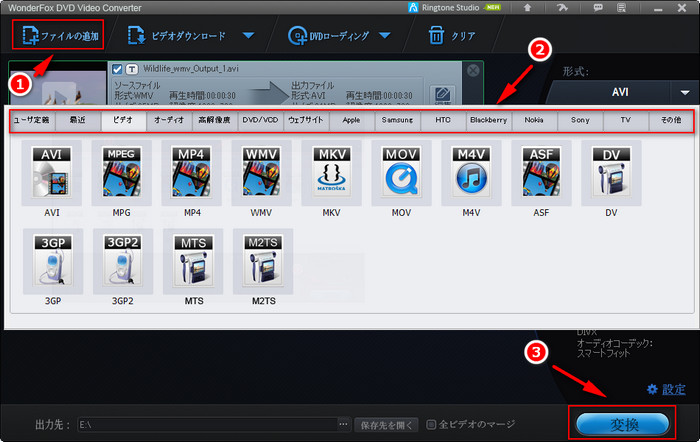Select the AVI format icon
This screenshot has width=700, height=442.
click(x=51, y=173)
